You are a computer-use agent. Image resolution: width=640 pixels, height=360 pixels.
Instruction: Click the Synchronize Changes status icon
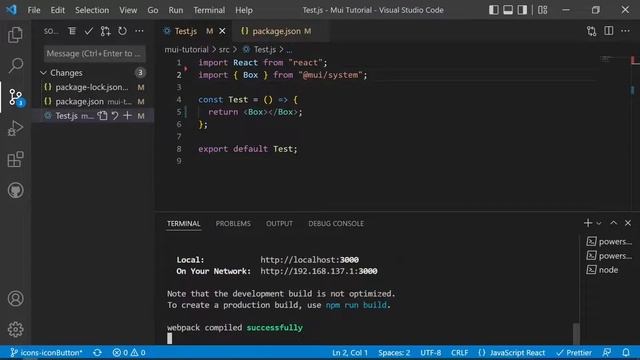coord(97,353)
